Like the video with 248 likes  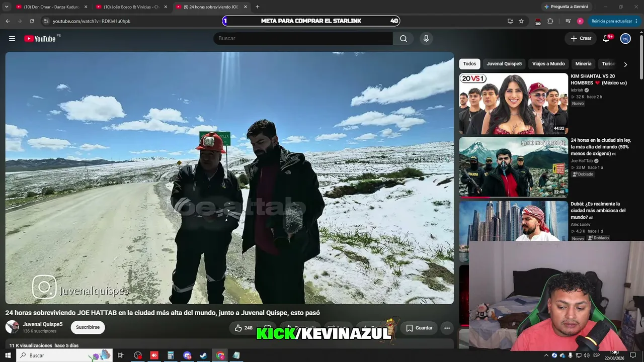point(244,328)
